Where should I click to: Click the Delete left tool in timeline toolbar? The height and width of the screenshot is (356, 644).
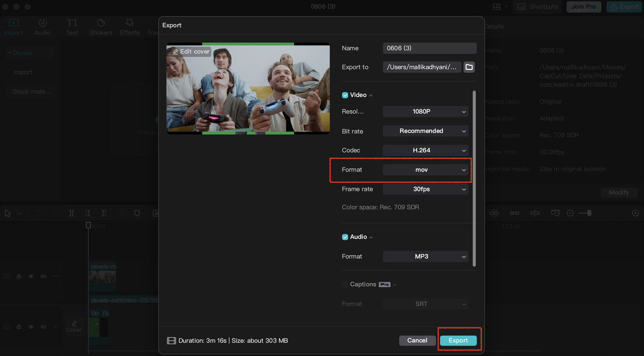coord(88,213)
